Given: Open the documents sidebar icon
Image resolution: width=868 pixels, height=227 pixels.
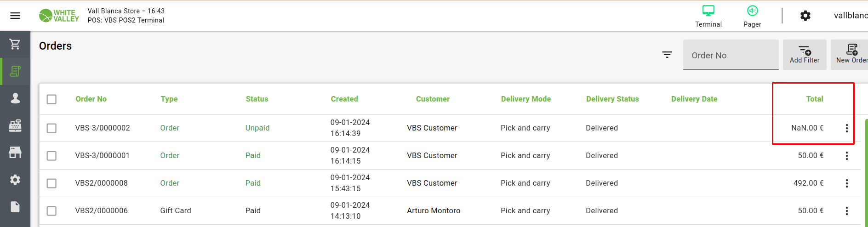Looking at the screenshot, I should [x=15, y=207].
